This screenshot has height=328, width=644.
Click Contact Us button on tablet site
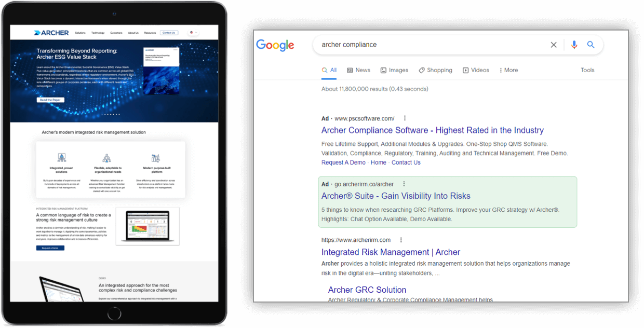point(169,33)
